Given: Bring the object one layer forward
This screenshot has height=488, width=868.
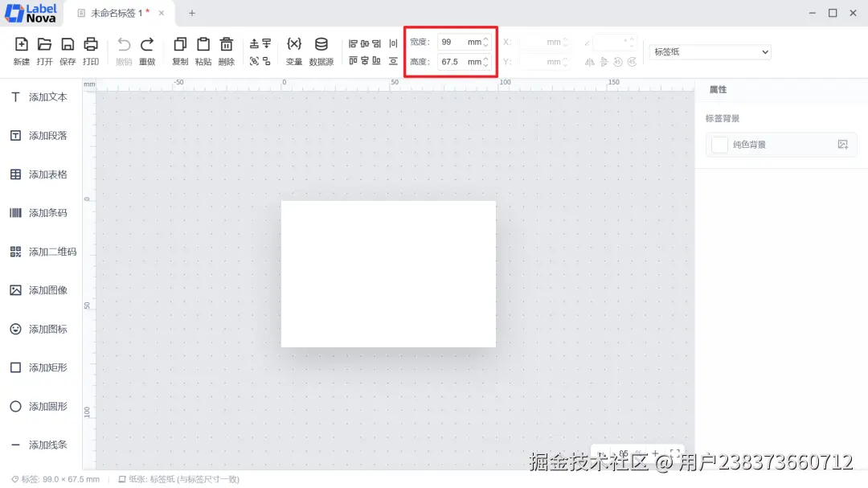Looking at the screenshot, I should pos(254,43).
